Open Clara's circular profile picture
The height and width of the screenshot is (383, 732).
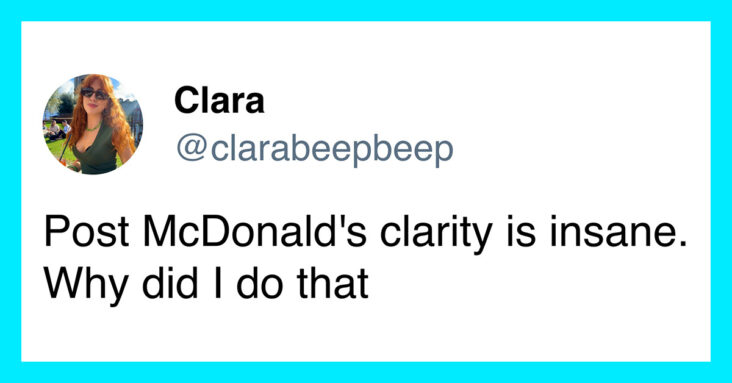[93, 124]
